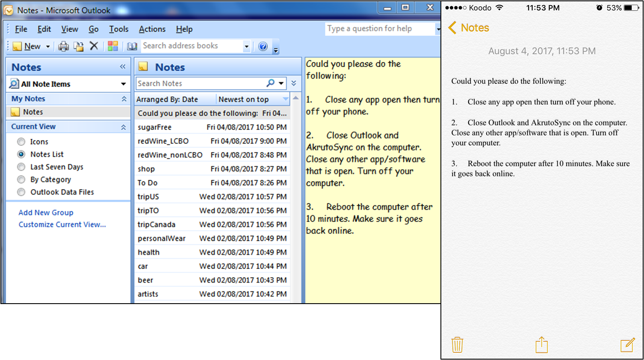
Task: Select the By Category radio button
Action: (21, 179)
